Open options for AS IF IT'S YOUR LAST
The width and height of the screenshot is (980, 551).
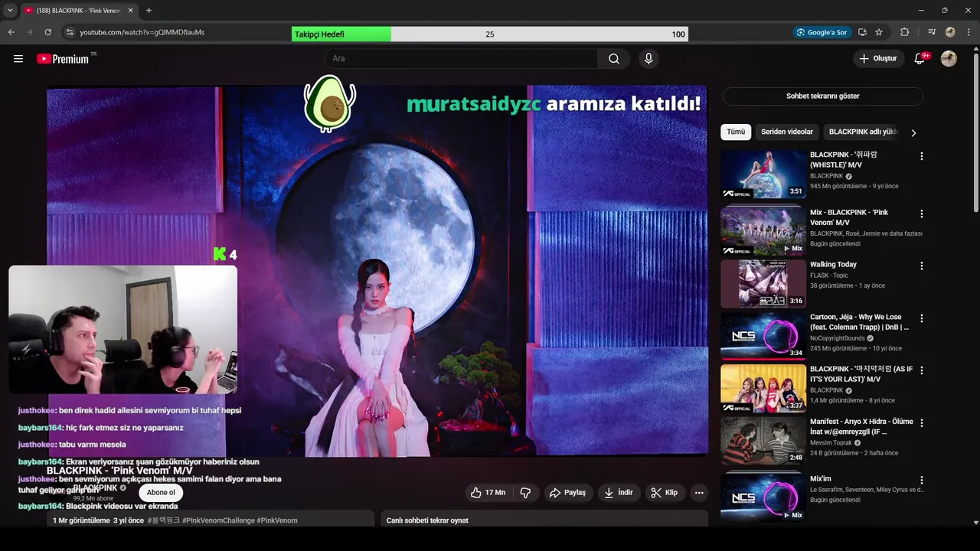pos(921,370)
